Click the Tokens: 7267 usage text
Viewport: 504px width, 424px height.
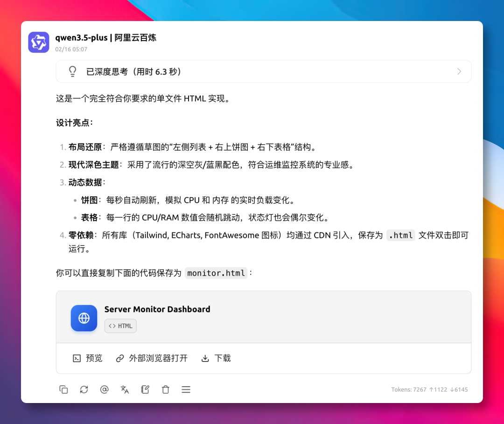(x=429, y=389)
